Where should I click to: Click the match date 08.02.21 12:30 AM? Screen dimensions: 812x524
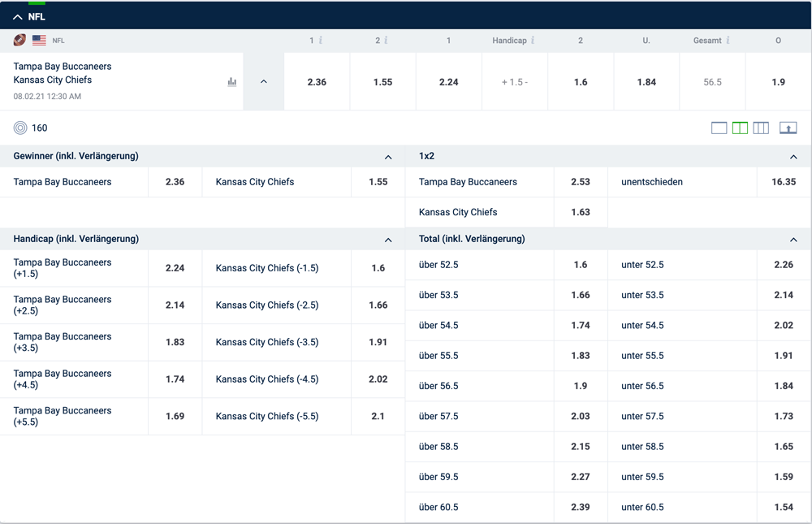tap(47, 97)
